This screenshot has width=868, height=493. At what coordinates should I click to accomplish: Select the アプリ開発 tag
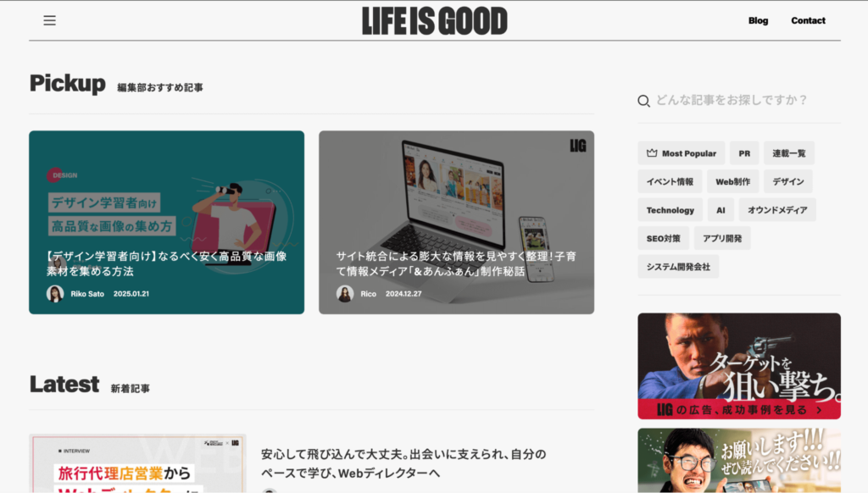(722, 239)
